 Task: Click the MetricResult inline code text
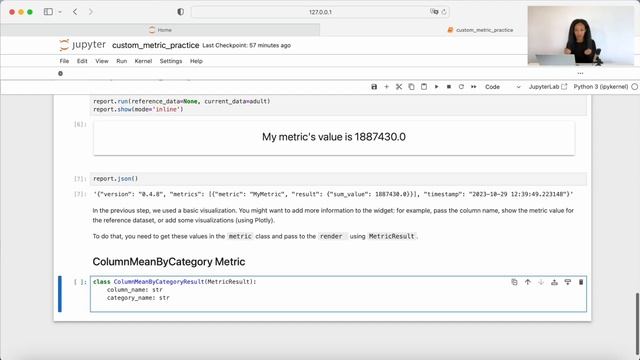[x=391, y=236]
